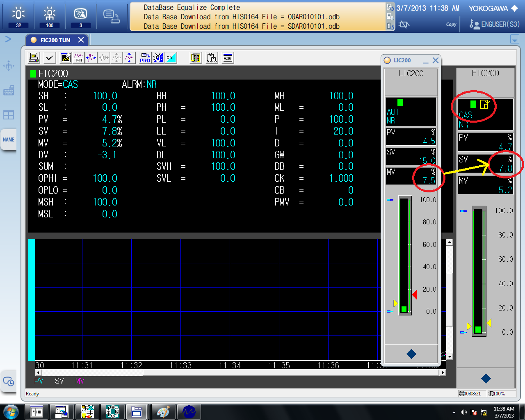Click the system alarm icon showing 100
Screen dimensions: 525x420
(x=49, y=14)
